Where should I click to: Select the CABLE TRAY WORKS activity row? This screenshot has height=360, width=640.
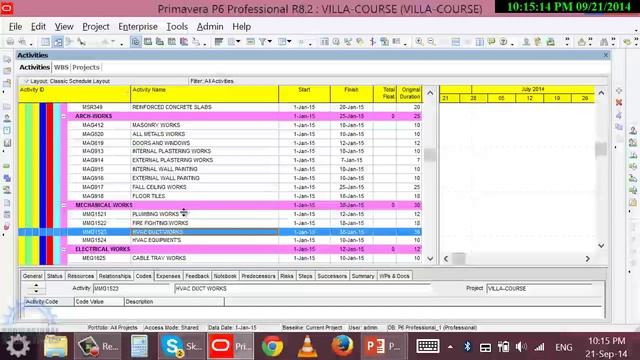220,258
